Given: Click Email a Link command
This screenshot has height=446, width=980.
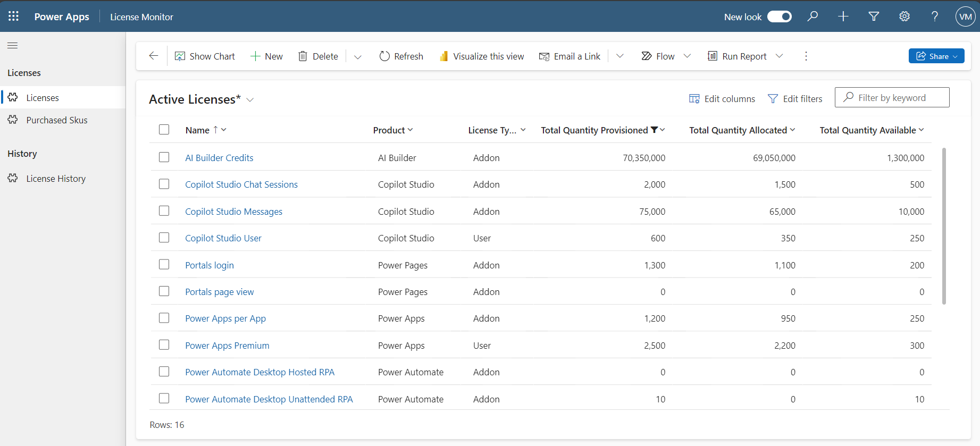Looking at the screenshot, I should click(569, 56).
